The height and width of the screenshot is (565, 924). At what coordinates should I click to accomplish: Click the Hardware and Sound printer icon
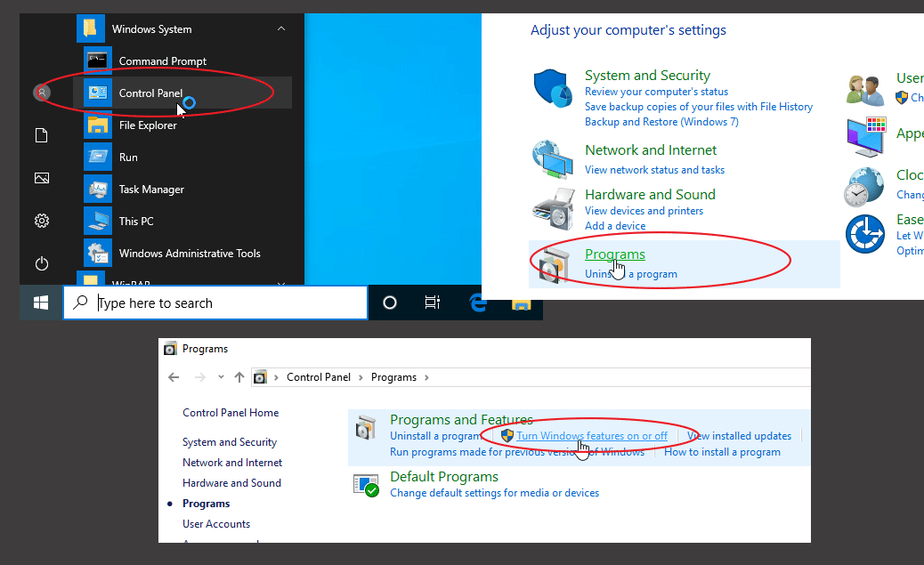click(x=554, y=209)
